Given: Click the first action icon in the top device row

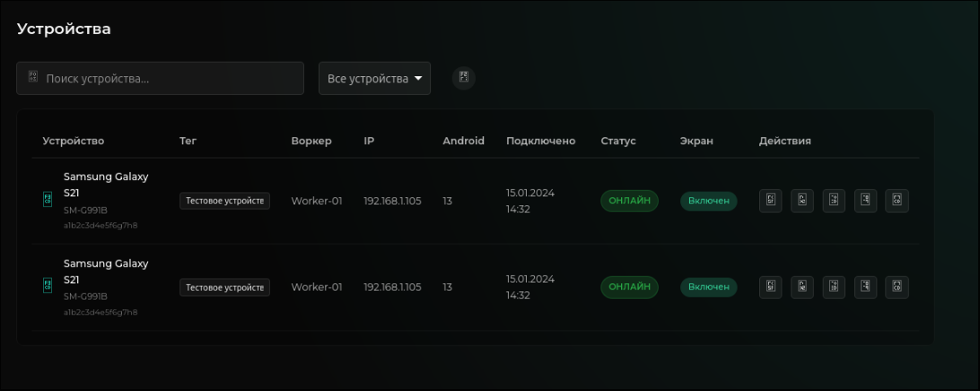Looking at the screenshot, I should pyautogui.click(x=770, y=201).
